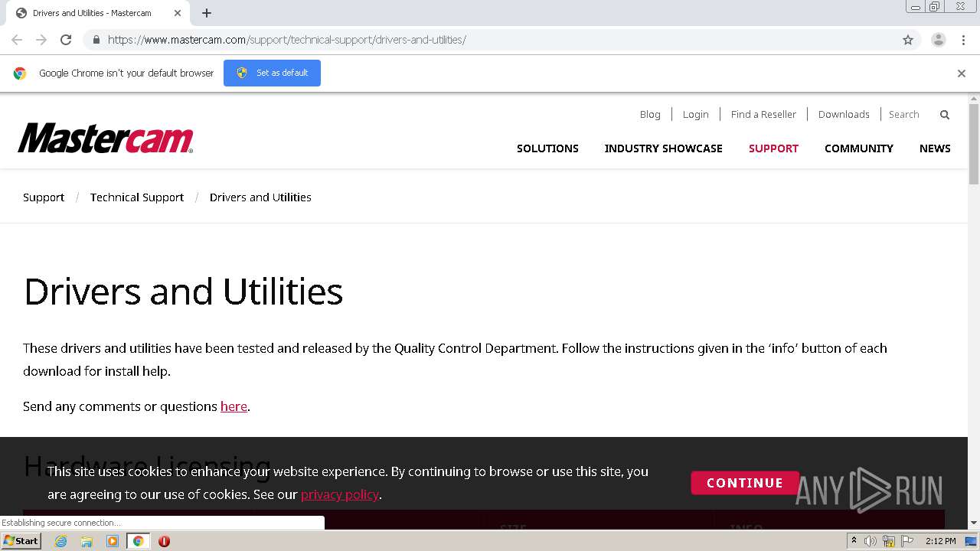Click the page vertical scrollbar
This screenshot has height=551, width=980.
click(x=974, y=144)
